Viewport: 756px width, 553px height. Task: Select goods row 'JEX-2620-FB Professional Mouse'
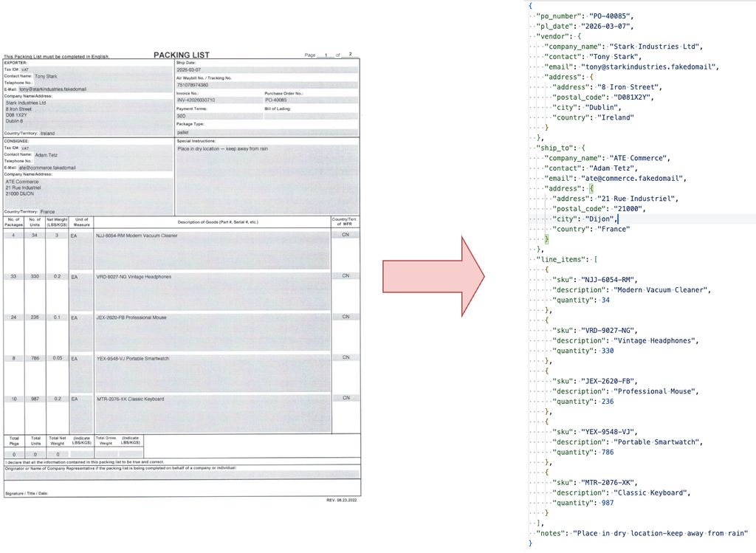pyautogui.click(x=131, y=317)
